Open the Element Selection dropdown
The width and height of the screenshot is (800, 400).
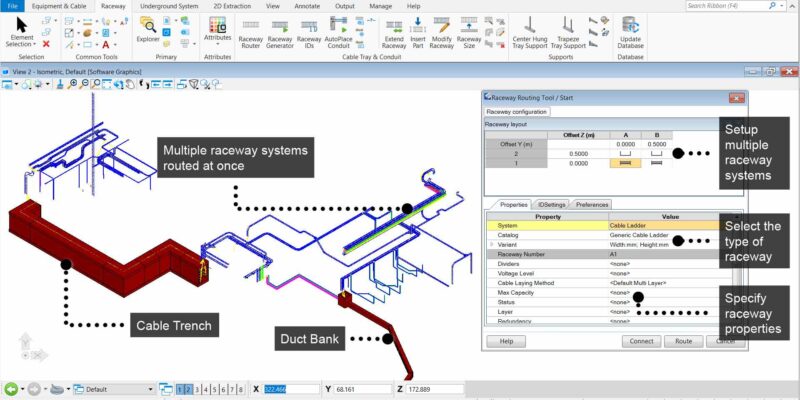(x=22, y=40)
